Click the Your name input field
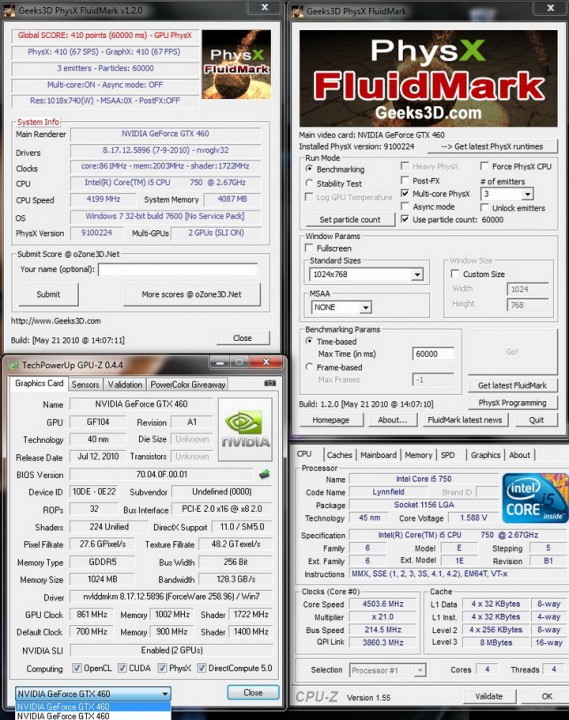 point(178,270)
